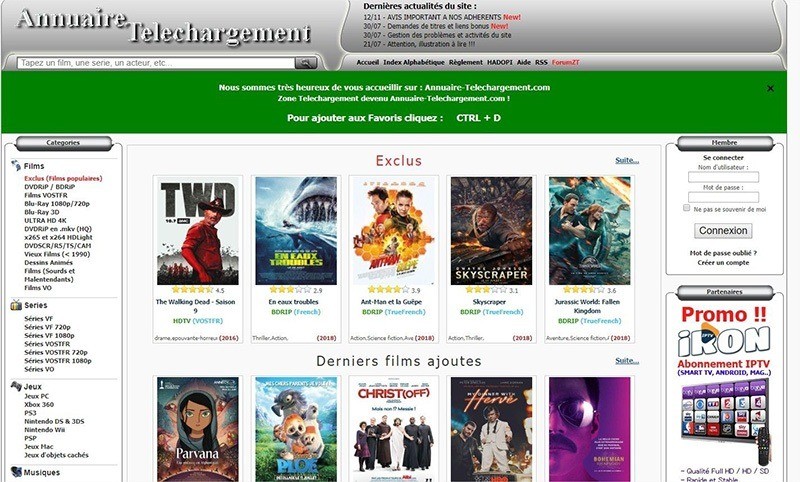Open Skyscraper movie poster
800x482 pixels.
491,231
